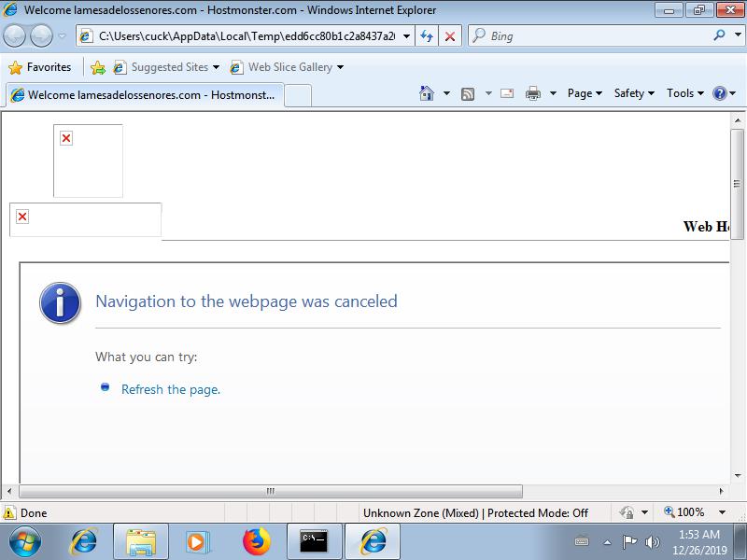The image size is (747, 560).
Task: Open pinned Internet Explorer on the taskbar
Action: pyautogui.click(x=84, y=541)
